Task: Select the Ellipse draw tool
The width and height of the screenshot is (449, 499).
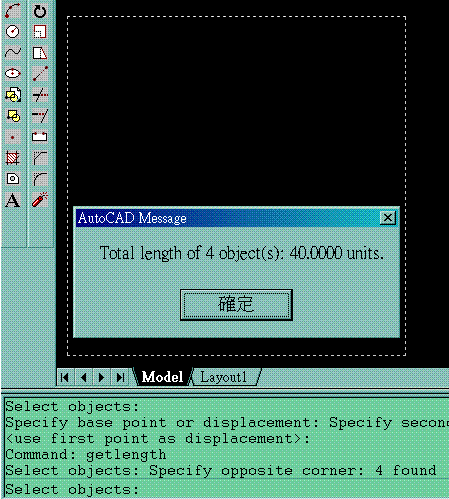Action: click(13, 73)
